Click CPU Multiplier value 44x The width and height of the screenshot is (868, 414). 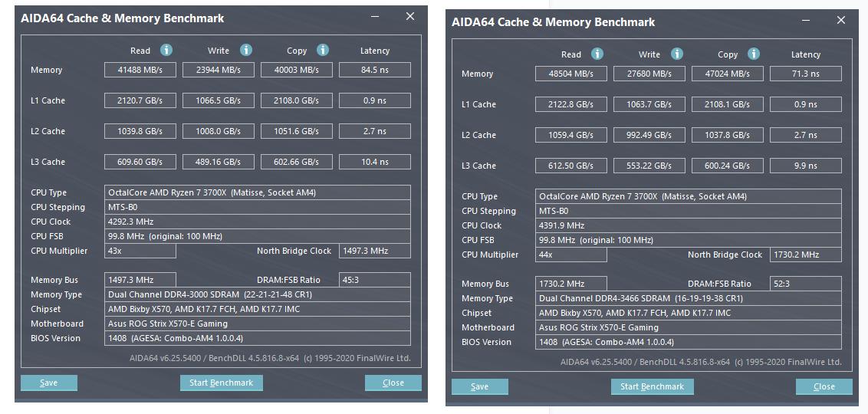pos(571,255)
